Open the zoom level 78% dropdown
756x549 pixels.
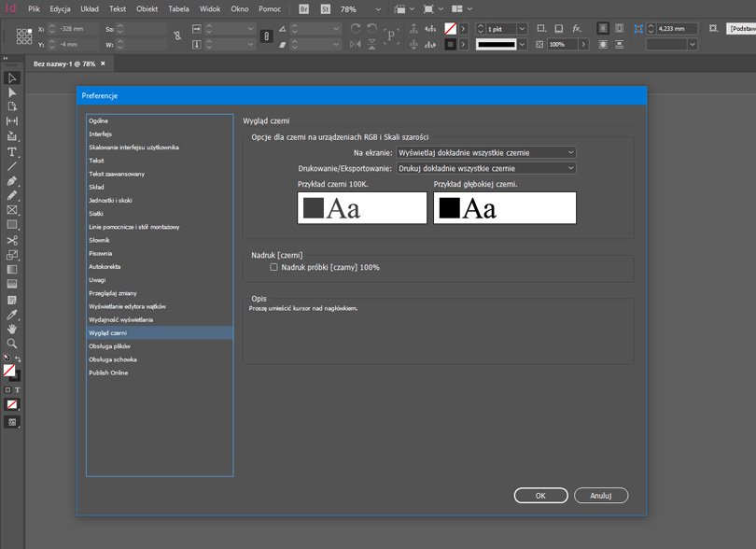(x=377, y=9)
